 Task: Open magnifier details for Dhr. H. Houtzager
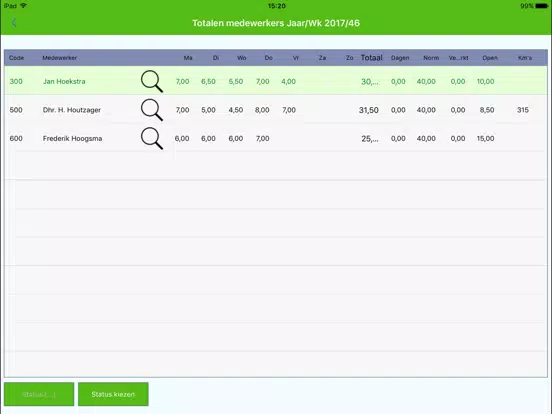point(152,110)
